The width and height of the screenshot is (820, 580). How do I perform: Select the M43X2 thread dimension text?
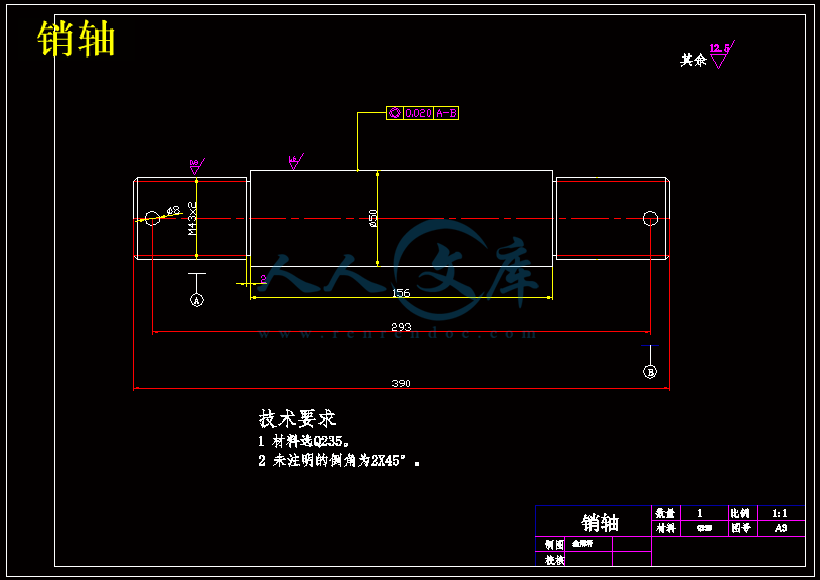[192, 219]
